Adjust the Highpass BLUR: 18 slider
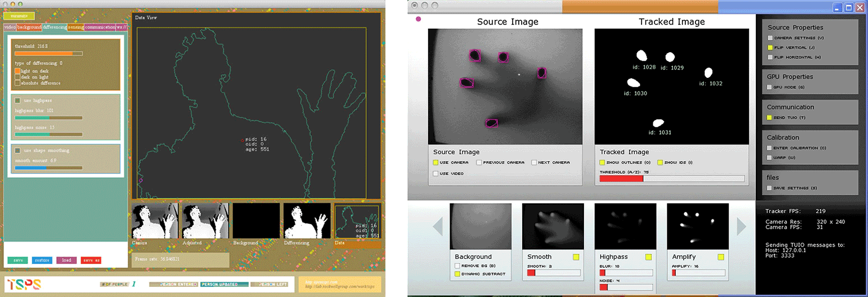Viewport: 868px width, 297px height. coord(626,273)
